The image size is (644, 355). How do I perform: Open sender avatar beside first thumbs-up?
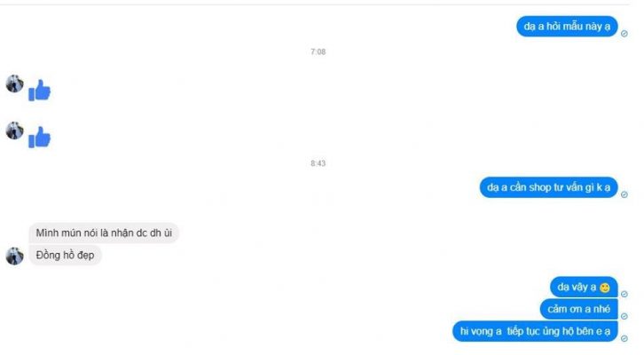(x=14, y=83)
